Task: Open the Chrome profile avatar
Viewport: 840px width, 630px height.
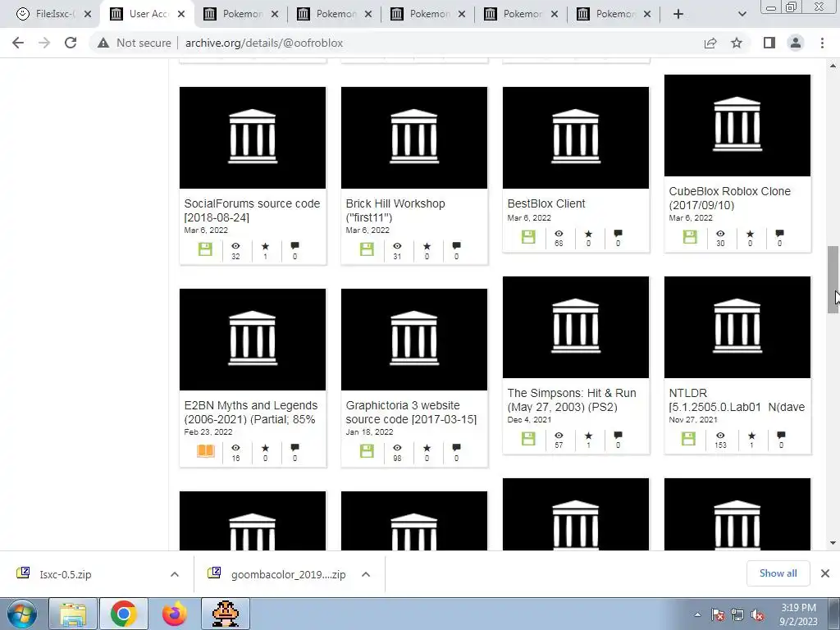Action: click(x=796, y=43)
